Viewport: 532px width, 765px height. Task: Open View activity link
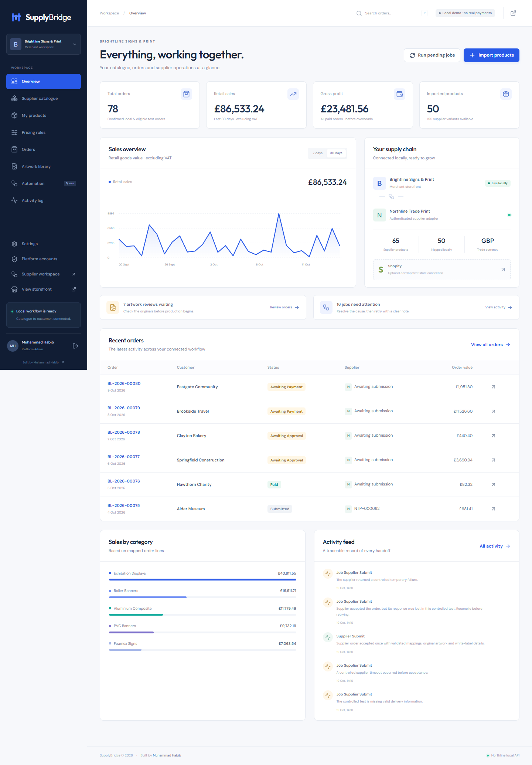click(x=499, y=308)
